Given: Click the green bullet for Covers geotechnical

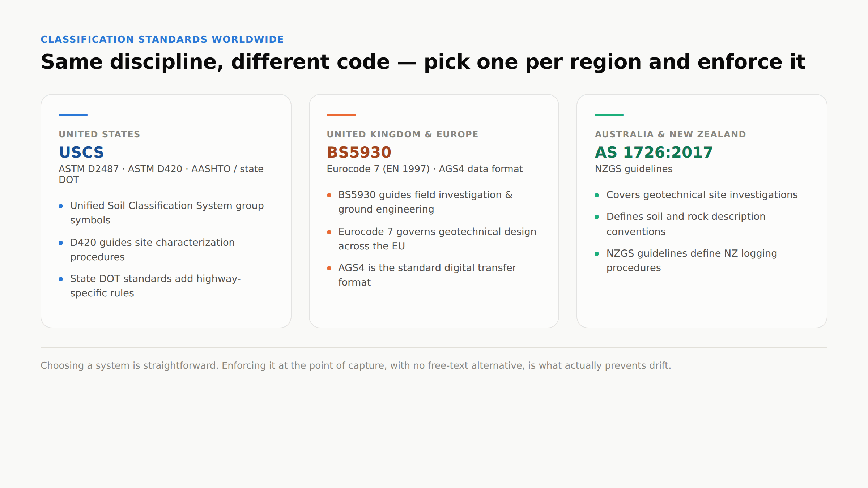Looking at the screenshot, I should pos(597,195).
